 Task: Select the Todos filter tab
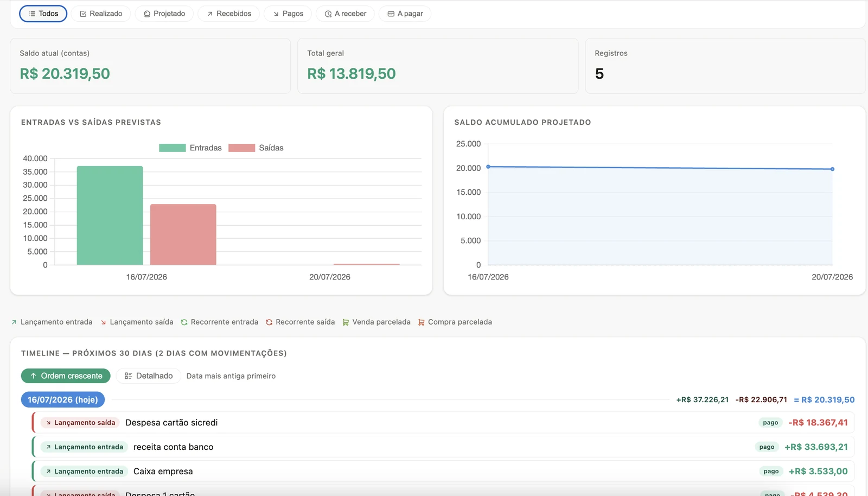pyautogui.click(x=43, y=14)
